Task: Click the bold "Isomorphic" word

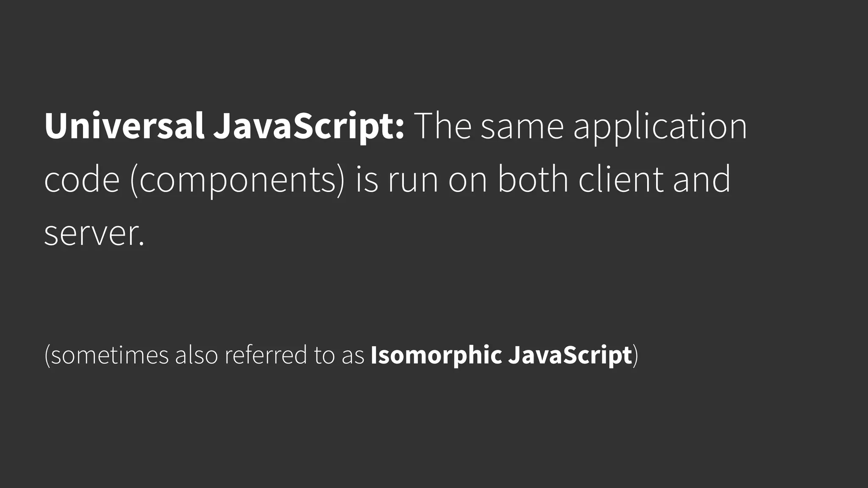Action: point(436,355)
